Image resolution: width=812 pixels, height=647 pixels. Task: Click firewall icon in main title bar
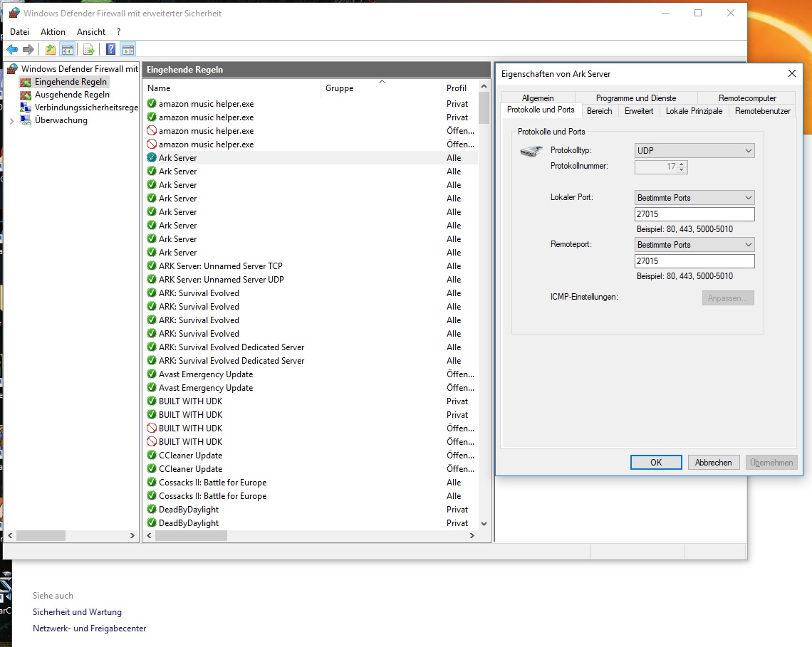pyautogui.click(x=14, y=13)
